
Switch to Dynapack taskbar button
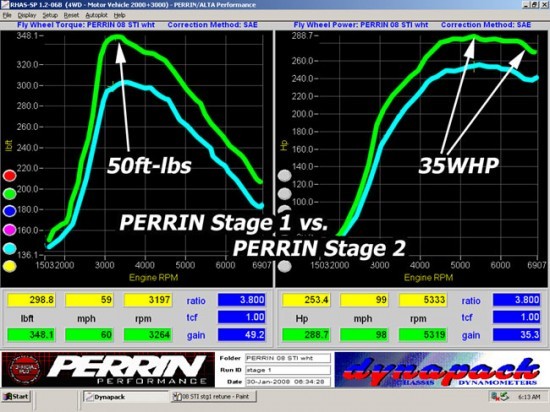tap(125, 397)
